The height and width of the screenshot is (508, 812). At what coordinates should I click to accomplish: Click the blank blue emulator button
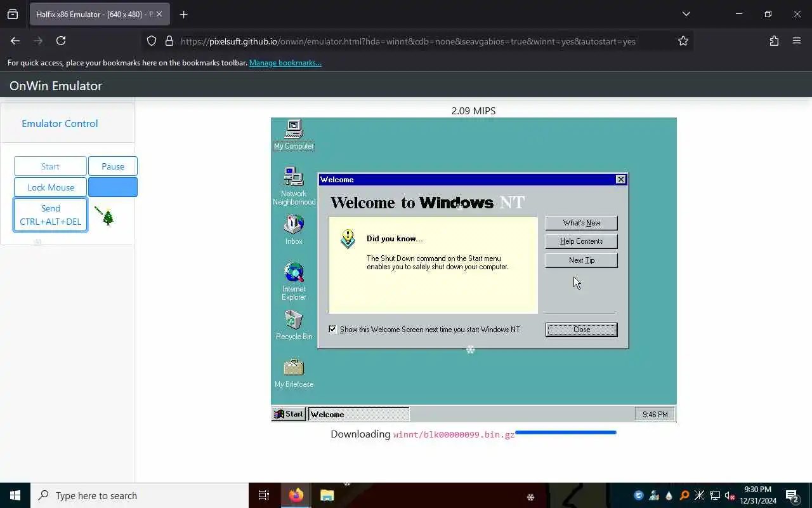113,187
